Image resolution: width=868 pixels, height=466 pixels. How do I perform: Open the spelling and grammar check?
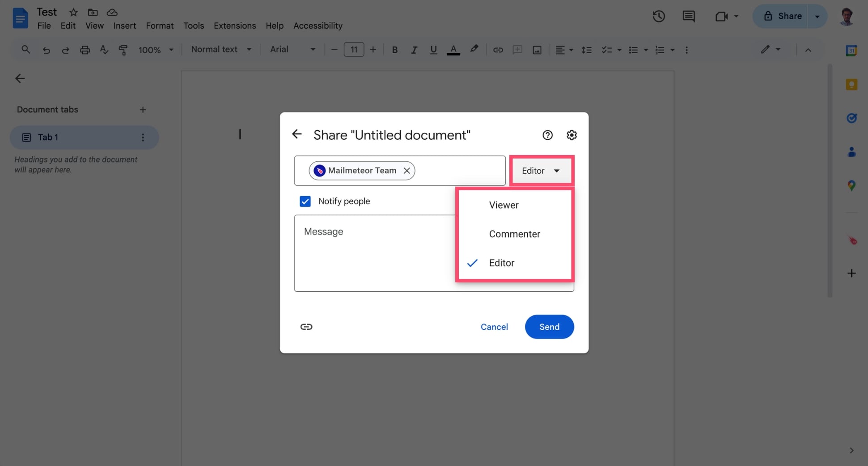(104, 50)
